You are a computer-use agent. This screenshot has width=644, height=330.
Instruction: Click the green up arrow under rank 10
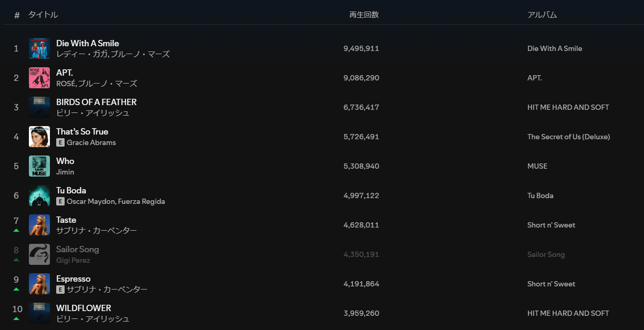click(x=16, y=318)
